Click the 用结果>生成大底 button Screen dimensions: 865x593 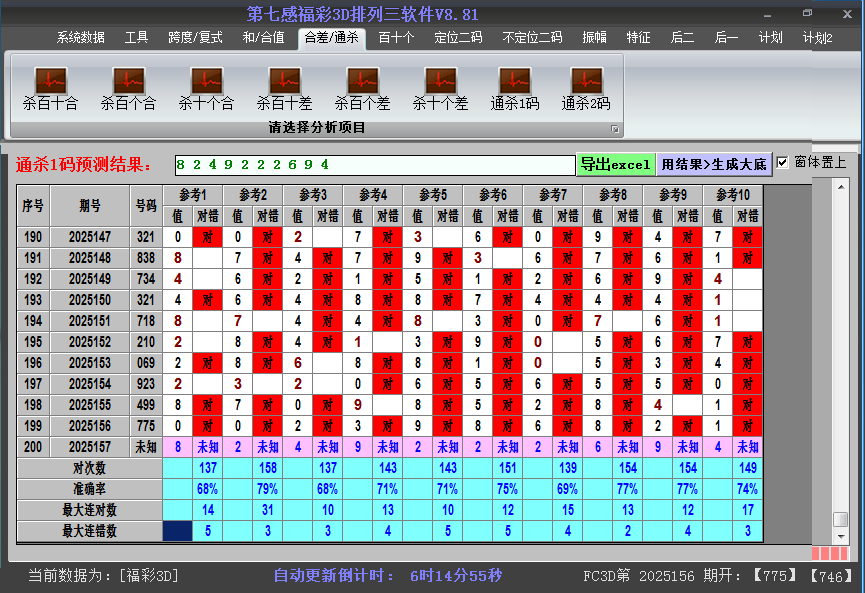(714, 164)
